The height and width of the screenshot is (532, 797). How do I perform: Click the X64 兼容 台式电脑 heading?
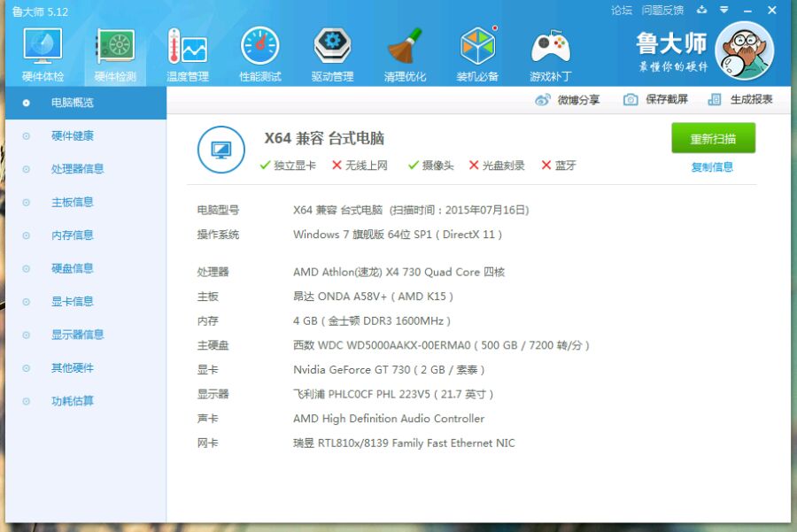(x=324, y=139)
